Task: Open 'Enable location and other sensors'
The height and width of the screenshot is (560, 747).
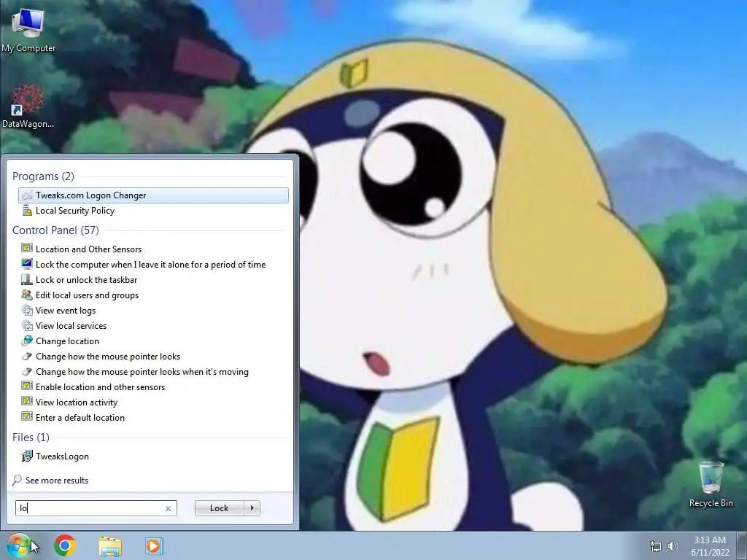Action: click(153, 386)
